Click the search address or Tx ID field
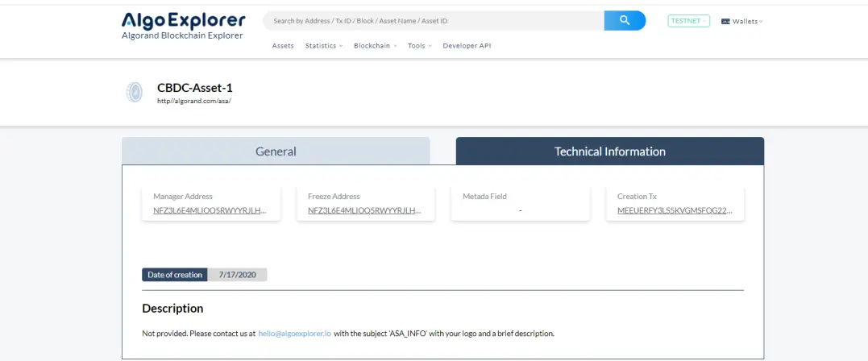The image size is (868, 361). pos(434,20)
